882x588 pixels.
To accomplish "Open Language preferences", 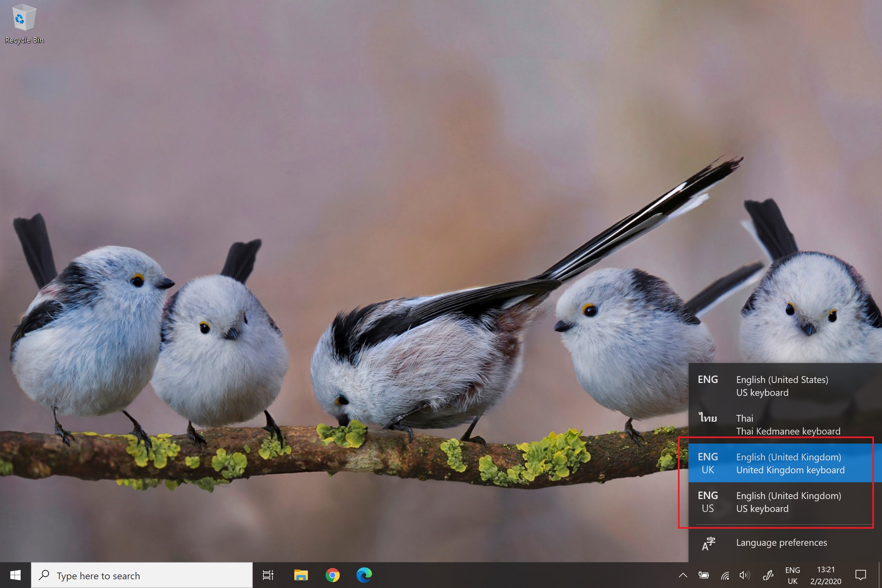I will 781,543.
